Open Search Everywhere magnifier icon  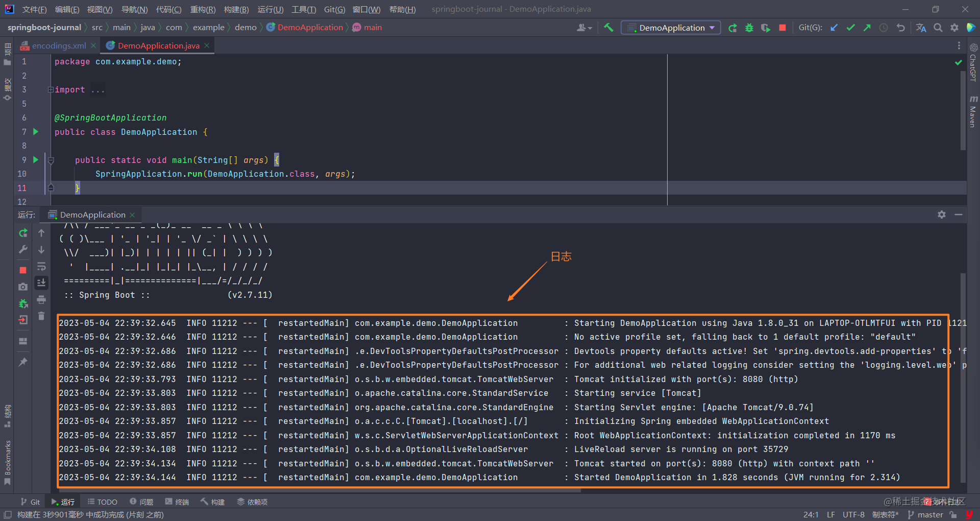[x=938, y=28]
